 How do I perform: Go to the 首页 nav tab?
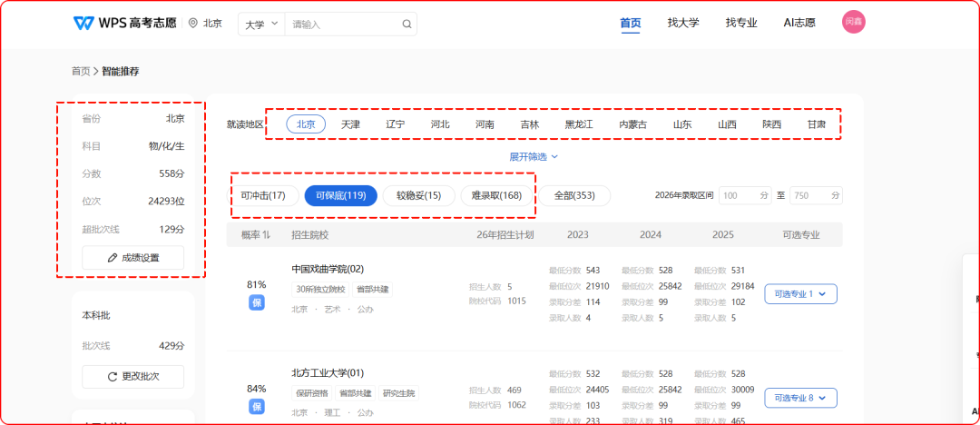[x=630, y=24]
